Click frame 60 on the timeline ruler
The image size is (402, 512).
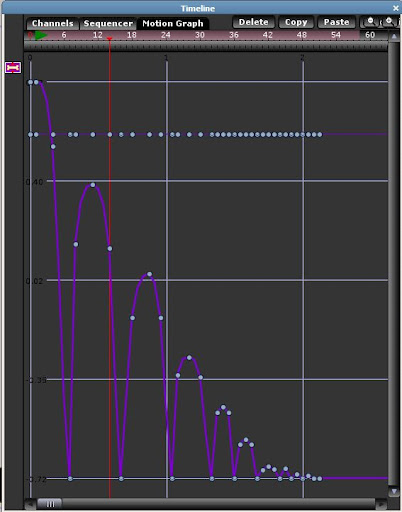[370, 35]
